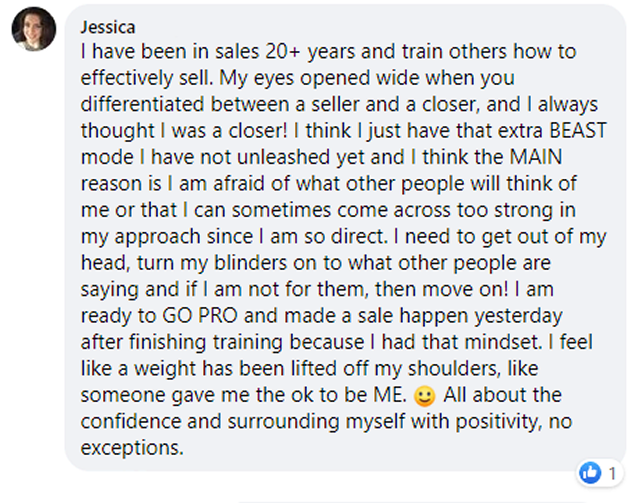The width and height of the screenshot is (634, 503).
Task: Click the word closer with exclamation mark
Action: click(x=258, y=131)
